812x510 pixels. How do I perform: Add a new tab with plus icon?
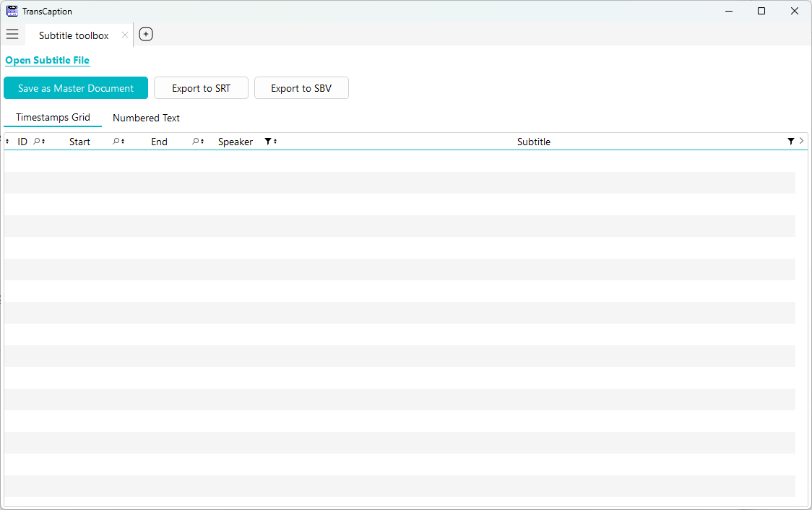pyautogui.click(x=146, y=35)
